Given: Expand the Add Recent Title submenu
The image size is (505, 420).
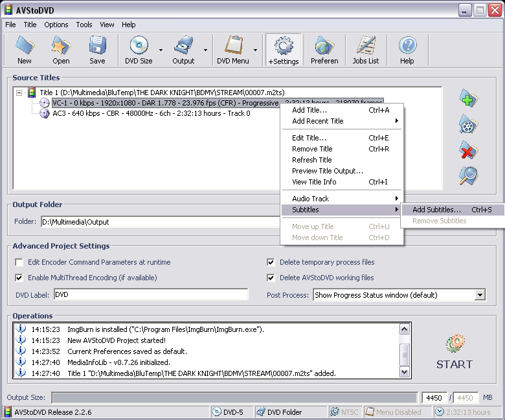Looking at the screenshot, I should point(342,121).
